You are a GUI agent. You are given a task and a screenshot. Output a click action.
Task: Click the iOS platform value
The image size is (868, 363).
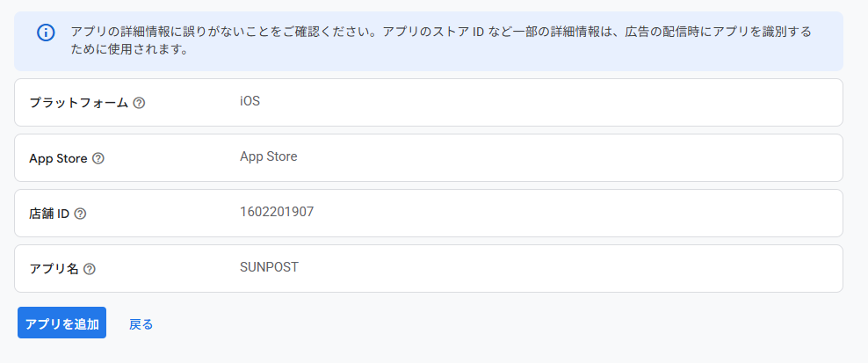(250, 101)
